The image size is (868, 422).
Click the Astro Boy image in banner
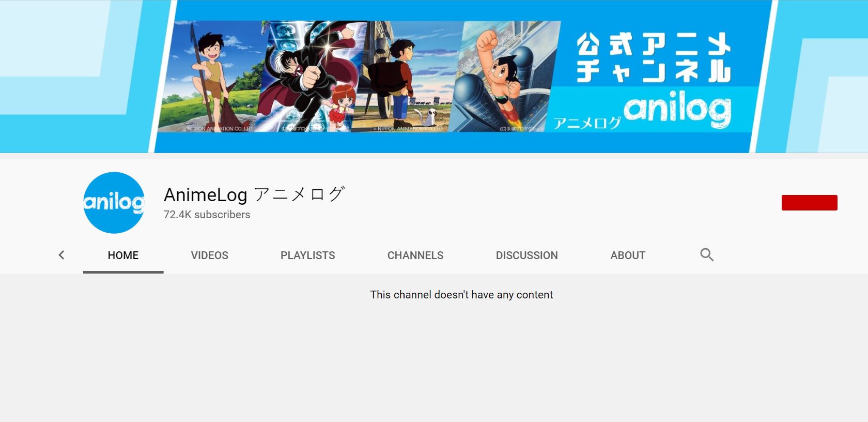click(504, 77)
